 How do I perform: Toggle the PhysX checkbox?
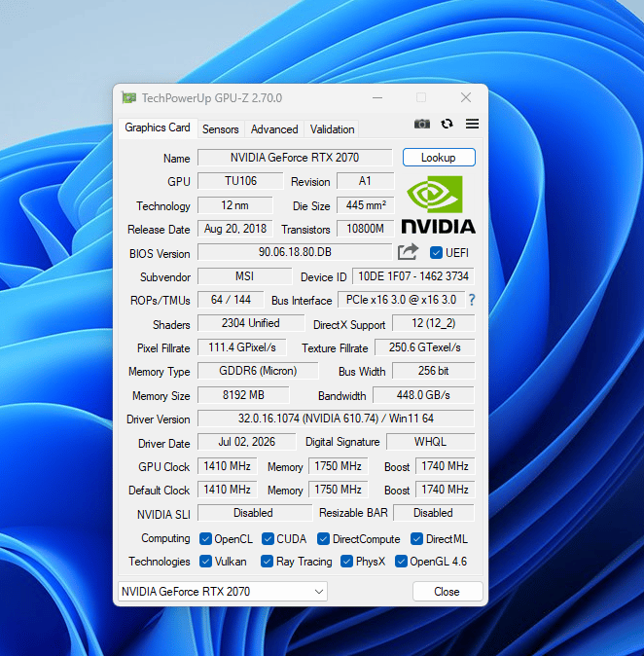pyautogui.click(x=346, y=561)
